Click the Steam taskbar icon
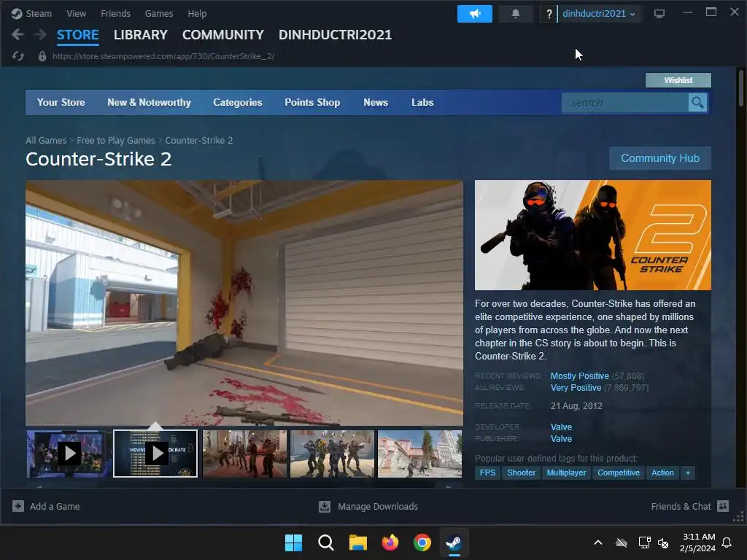The image size is (747, 560). pos(454,542)
